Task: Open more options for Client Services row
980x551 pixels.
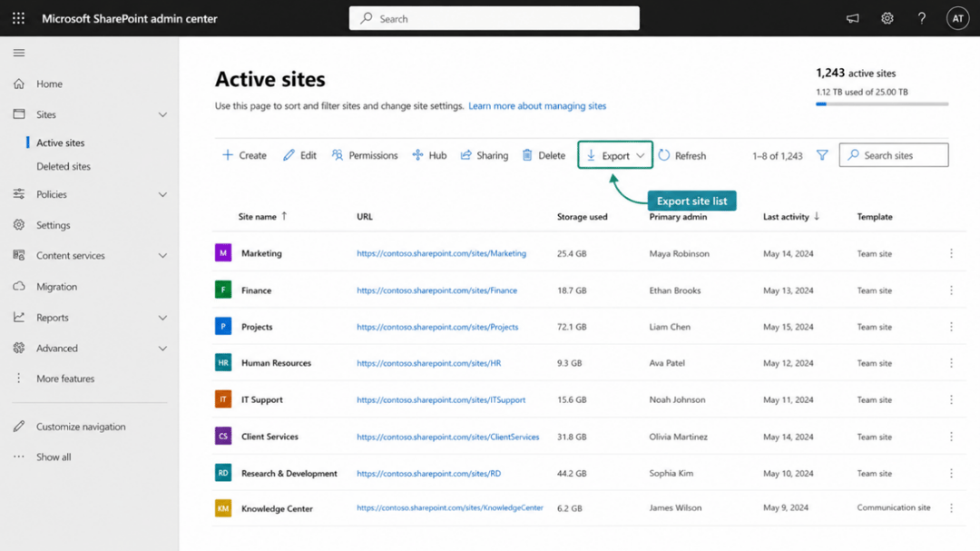Action: click(951, 437)
